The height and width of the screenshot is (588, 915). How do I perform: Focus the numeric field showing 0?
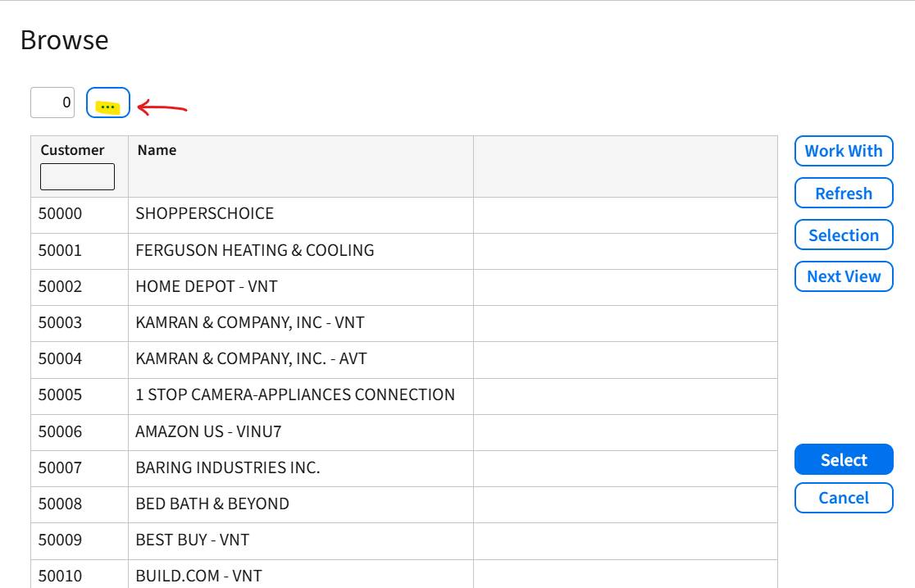coord(52,103)
